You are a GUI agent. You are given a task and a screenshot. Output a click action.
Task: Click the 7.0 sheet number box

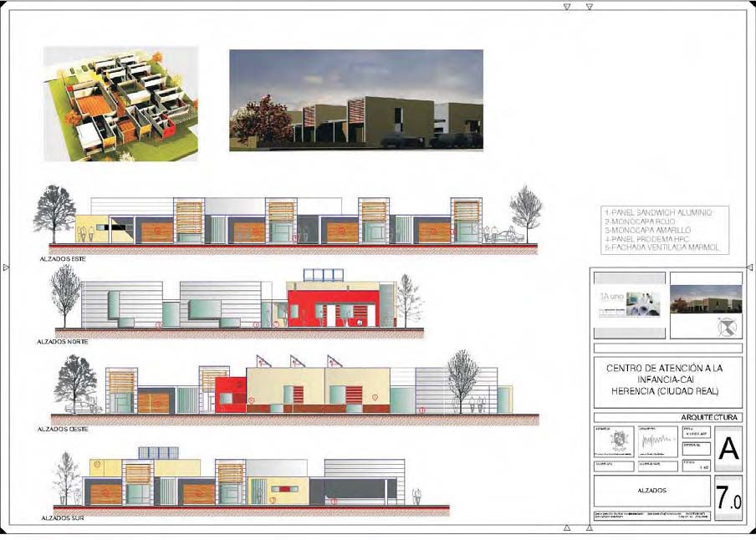pyautogui.click(x=728, y=499)
